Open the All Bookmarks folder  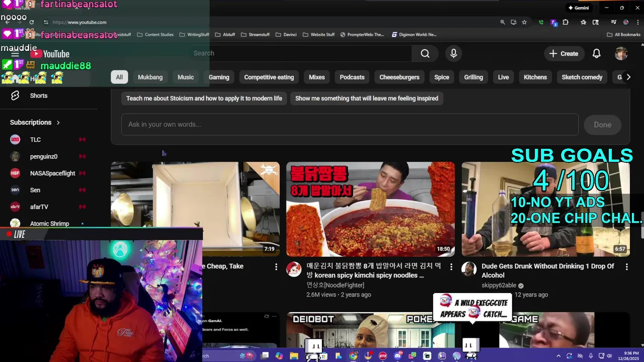click(624, 35)
